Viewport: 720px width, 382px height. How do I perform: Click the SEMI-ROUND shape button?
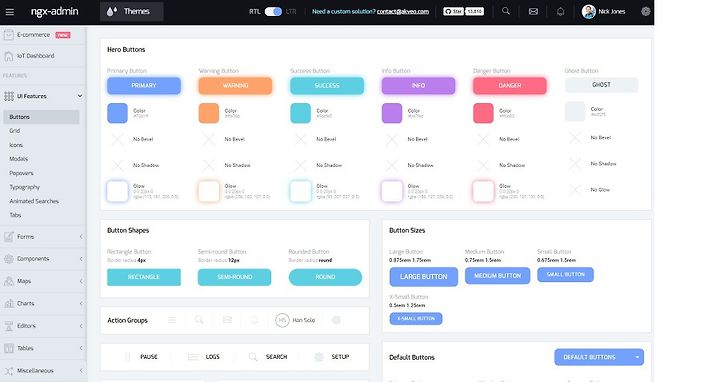[x=235, y=277]
